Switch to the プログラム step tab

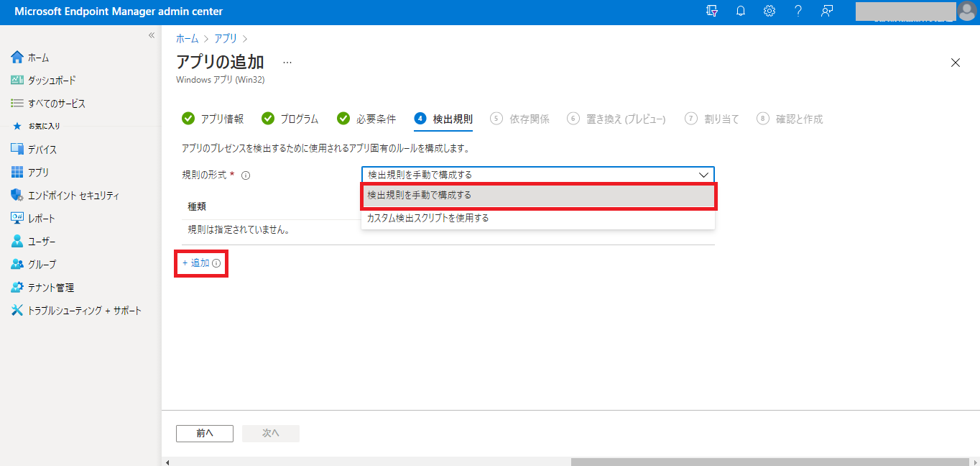290,119
